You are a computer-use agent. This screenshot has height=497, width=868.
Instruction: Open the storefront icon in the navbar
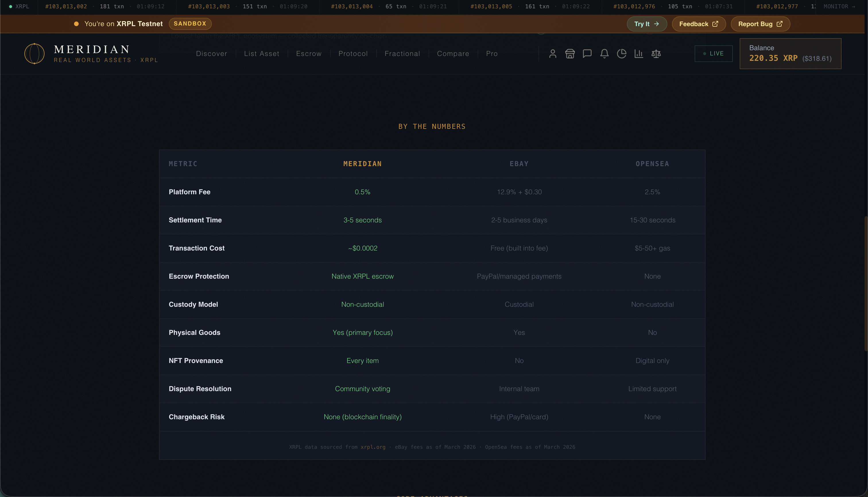click(x=570, y=54)
